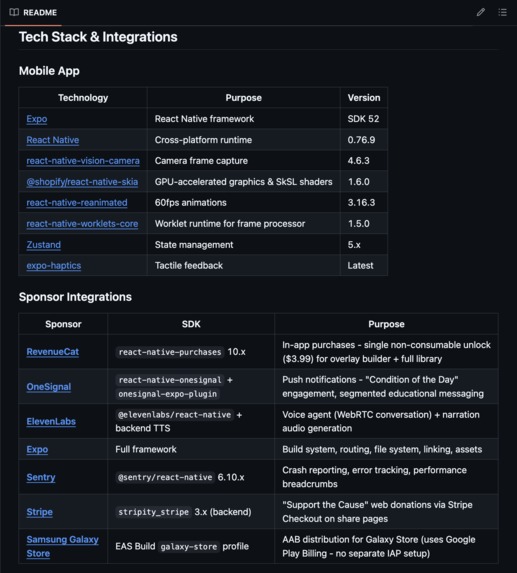517x573 pixels.
Task: Open the Expo link in Mobile App table
Action: [x=37, y=119]
